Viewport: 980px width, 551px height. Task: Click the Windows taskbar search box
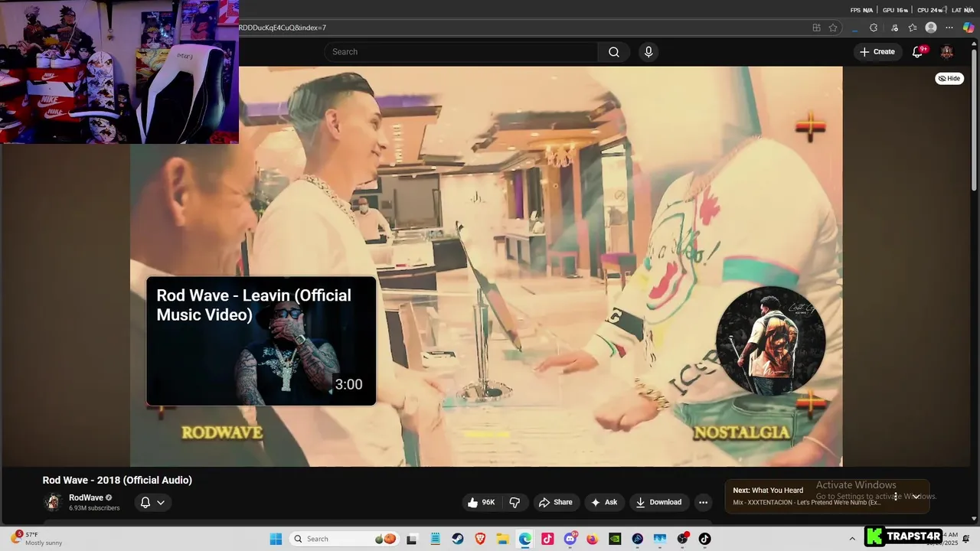(345, 539)
